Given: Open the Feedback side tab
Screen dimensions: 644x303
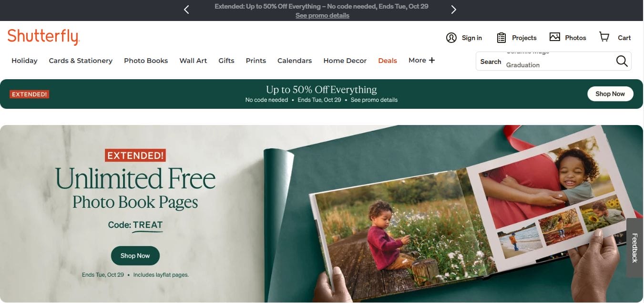Looking at the screenshot, I should pos(634,248).
